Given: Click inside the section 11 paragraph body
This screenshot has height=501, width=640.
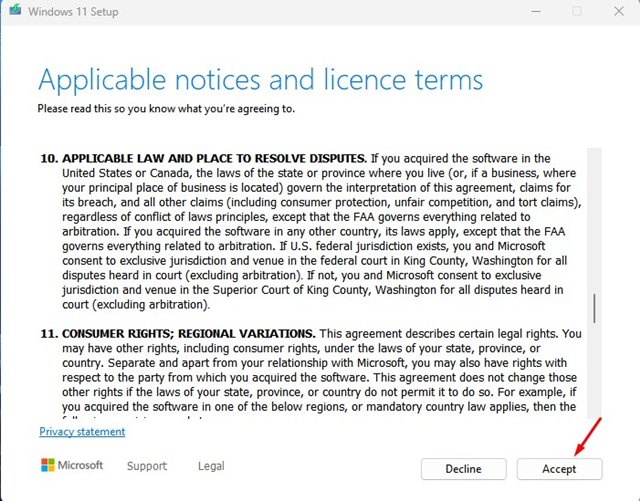Looking at the screenshot, I should pos(320,380).
